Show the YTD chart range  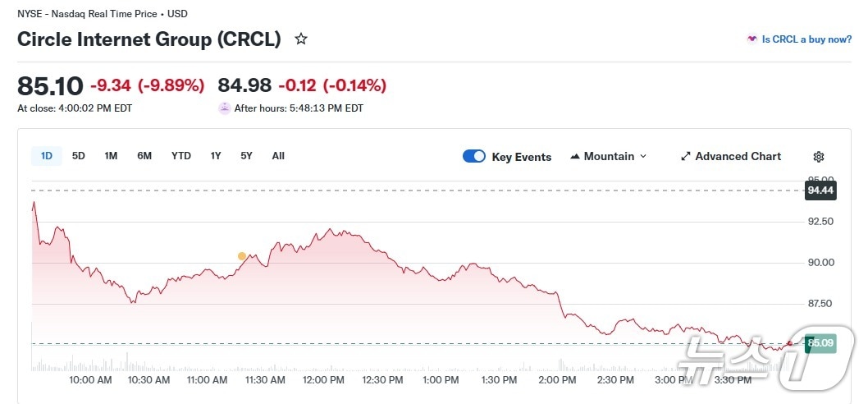click(x=181, y=156)
